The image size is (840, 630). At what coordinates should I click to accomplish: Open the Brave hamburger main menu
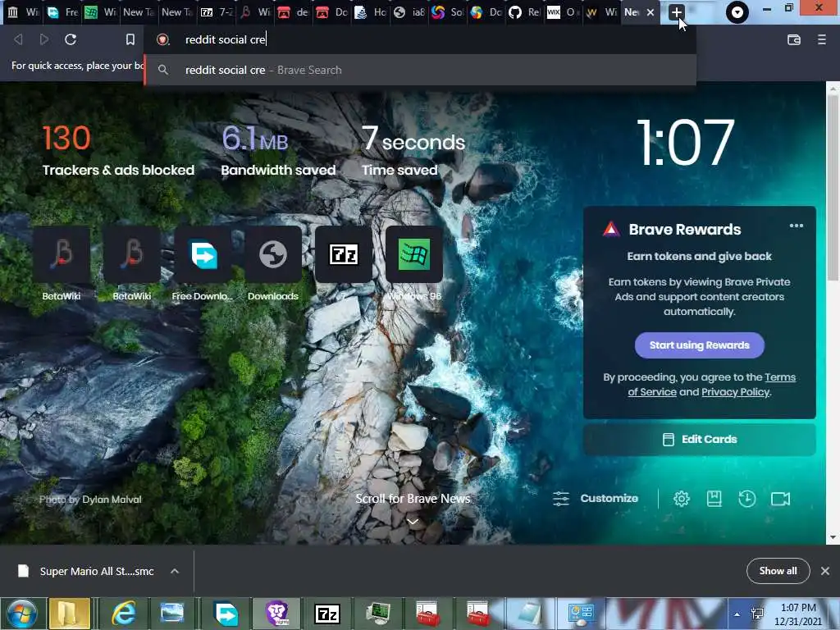click(x=822, y=39)
